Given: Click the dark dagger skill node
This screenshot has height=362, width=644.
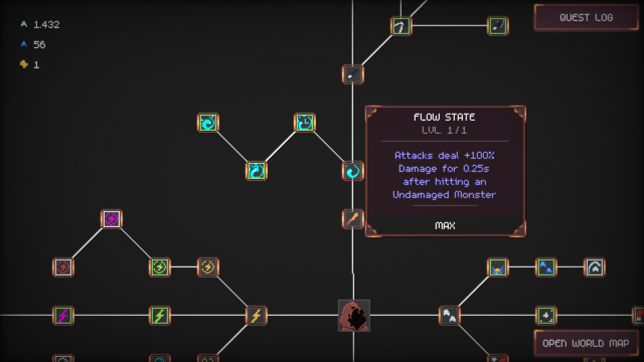Looking at the screenshot, I should click(x=353, y=74).
